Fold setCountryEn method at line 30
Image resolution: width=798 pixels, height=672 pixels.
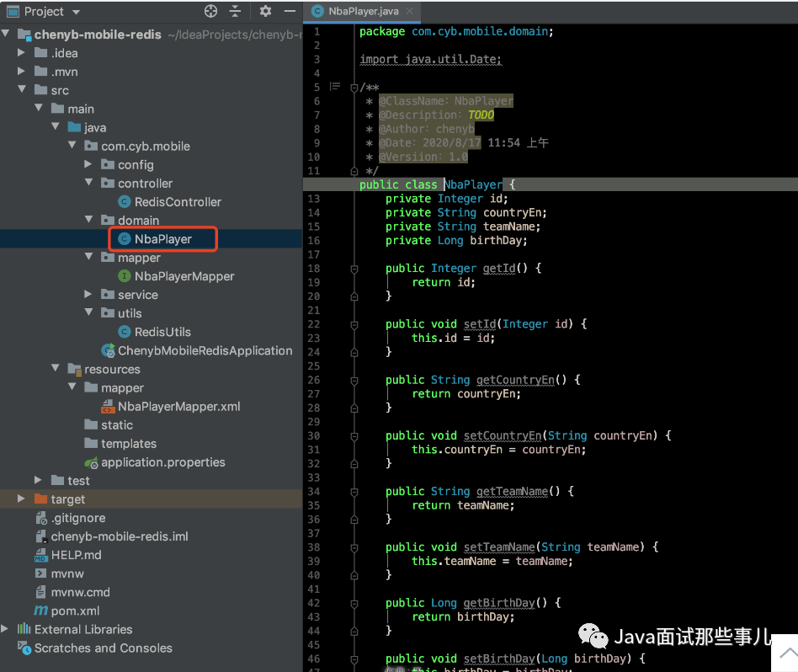point(354,435)
